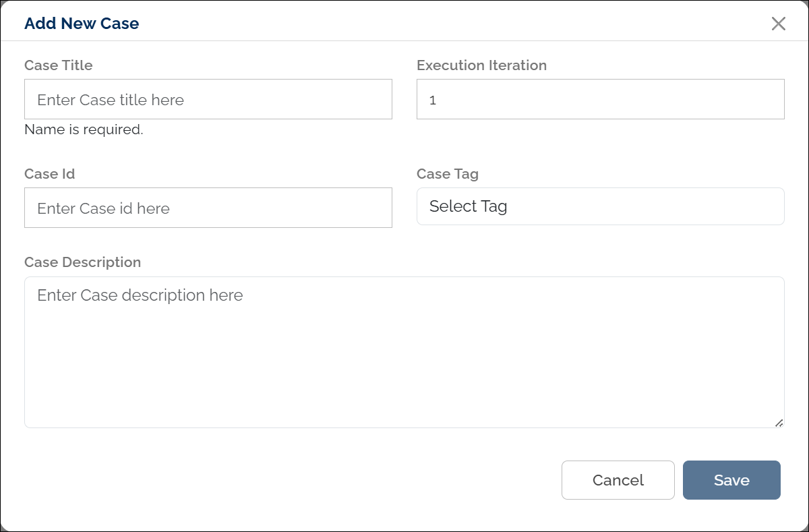Click the 'Enter Case description here' placeholder
The height and width of the screenshot is (532, 809).
point(140,295)
